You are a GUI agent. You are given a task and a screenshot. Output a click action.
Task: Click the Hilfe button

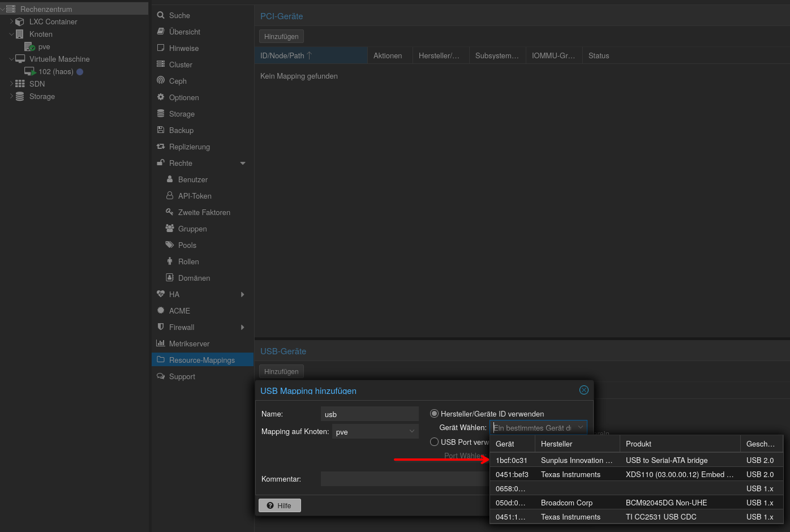tap(280, 505)
